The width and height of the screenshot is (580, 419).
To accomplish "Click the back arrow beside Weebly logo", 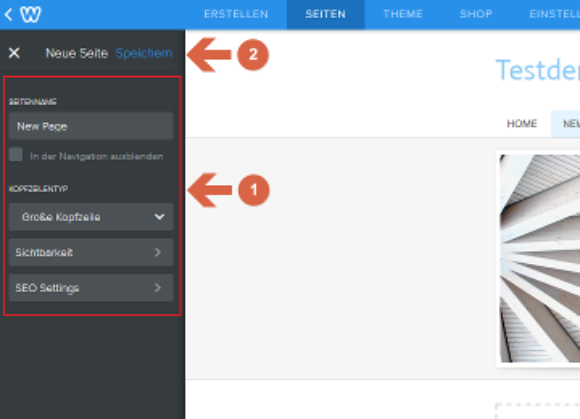I will [x=9, y=15].
